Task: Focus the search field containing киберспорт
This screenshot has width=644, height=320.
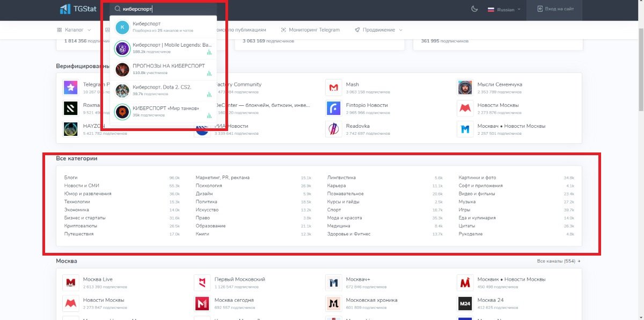Action: [164, 9]
